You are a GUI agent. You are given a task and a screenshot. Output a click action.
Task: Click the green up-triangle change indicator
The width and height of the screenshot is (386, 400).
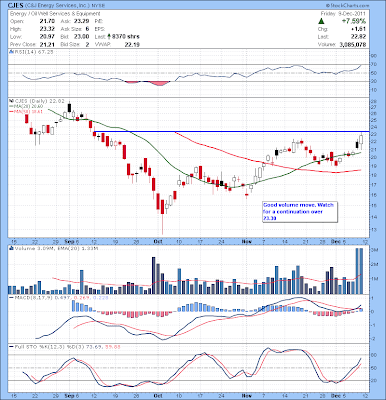tap(321, 21)
